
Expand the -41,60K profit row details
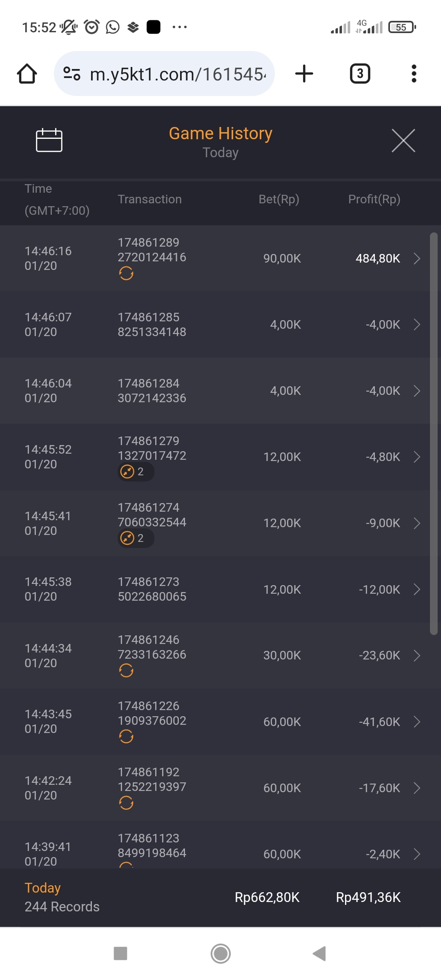click(416, 722)
